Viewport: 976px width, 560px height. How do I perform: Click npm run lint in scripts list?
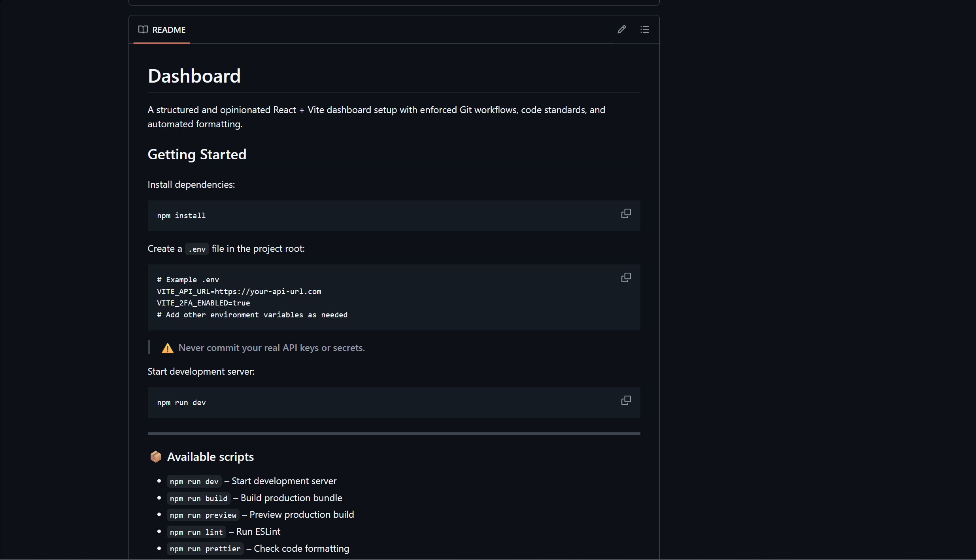(196, 532)
